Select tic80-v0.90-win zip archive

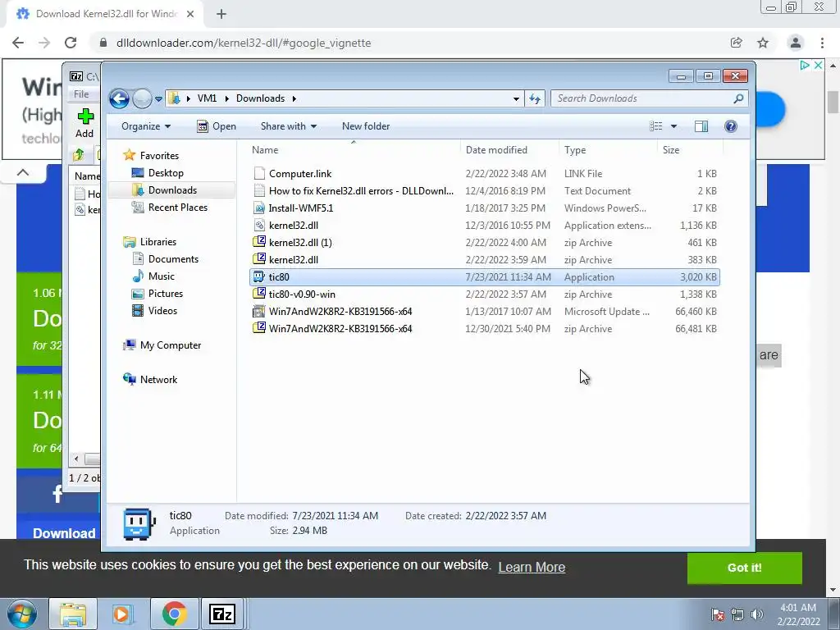[x=484, y=294]
